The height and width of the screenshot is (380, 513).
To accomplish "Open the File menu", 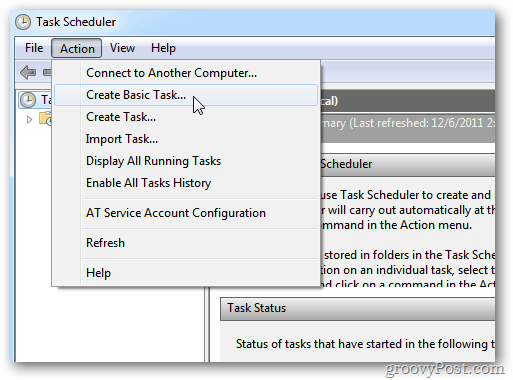I will click(34, 48).
